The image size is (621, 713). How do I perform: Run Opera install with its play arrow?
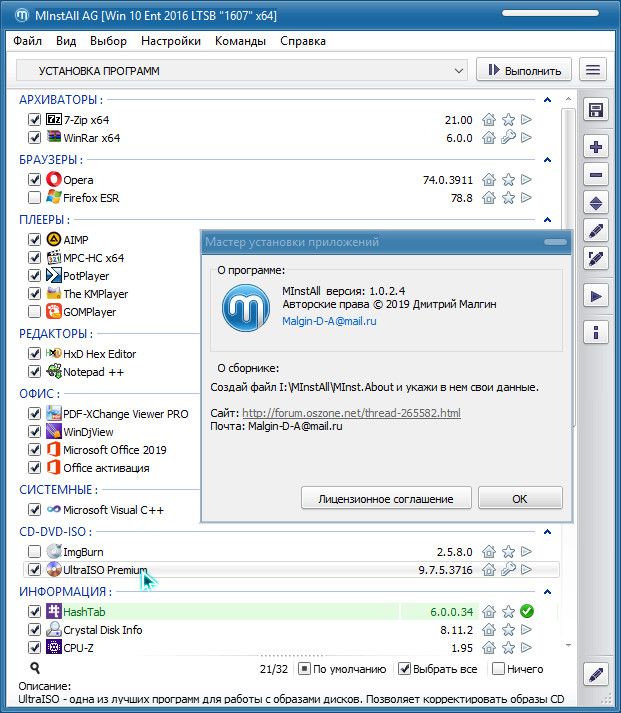(526, 180)
